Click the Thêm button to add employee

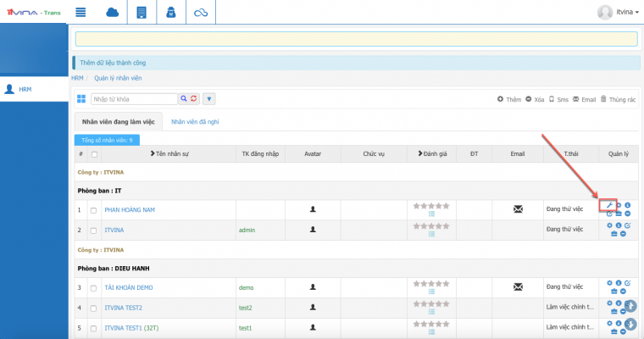click(509, 99)
